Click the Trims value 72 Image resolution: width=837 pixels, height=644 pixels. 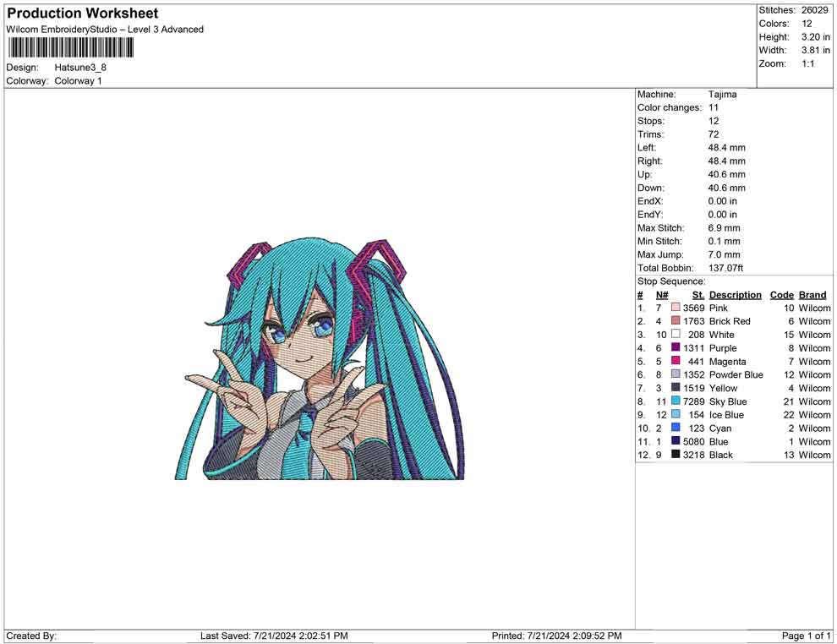pyautogui.click(x=714, y=134)
